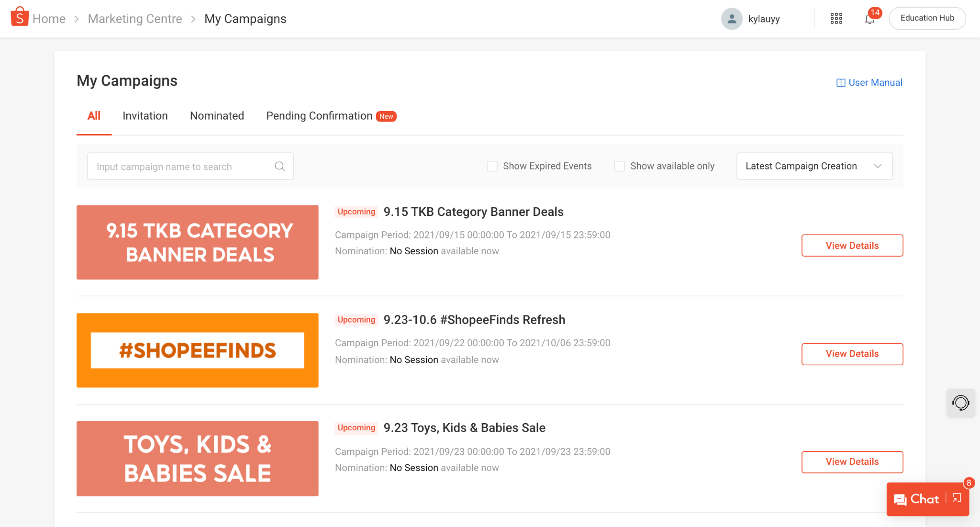Click the kylauyy user avatar icon
This screenshot has height=527, width=980.
(731, 19)
